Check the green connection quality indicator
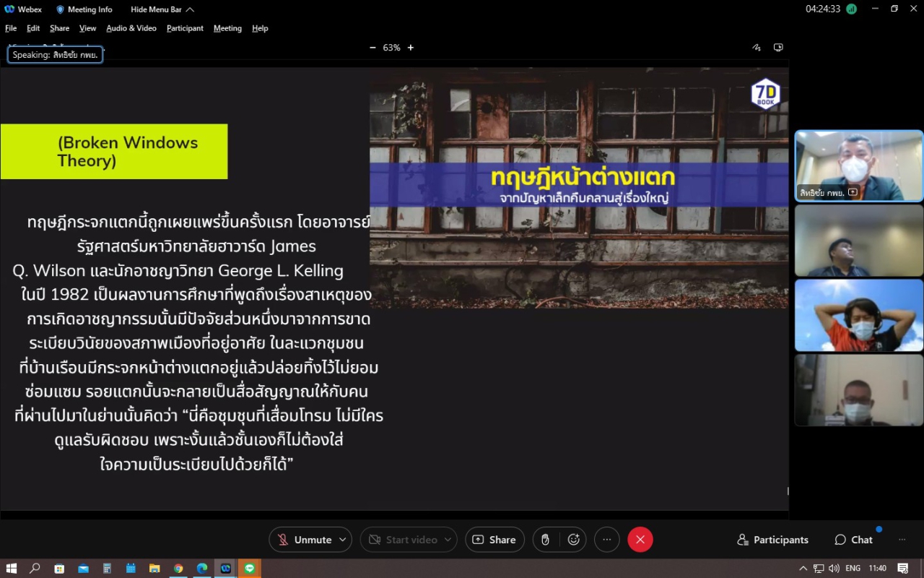Image resolution: width=924 pixels, height=578 pixels. 852,9
